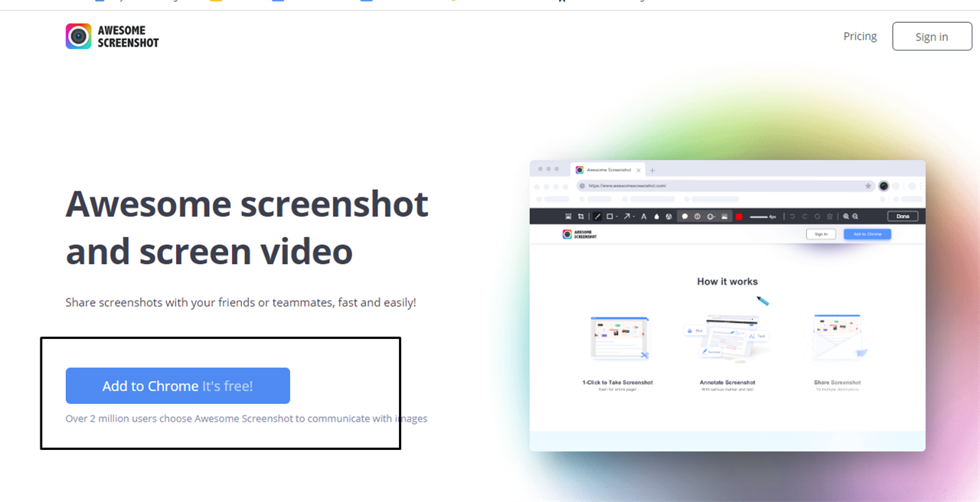This screenshot has width=980, height=502.
Task: Click the Awesome Screenshot logo in the page header
Action: pos(113,36)
